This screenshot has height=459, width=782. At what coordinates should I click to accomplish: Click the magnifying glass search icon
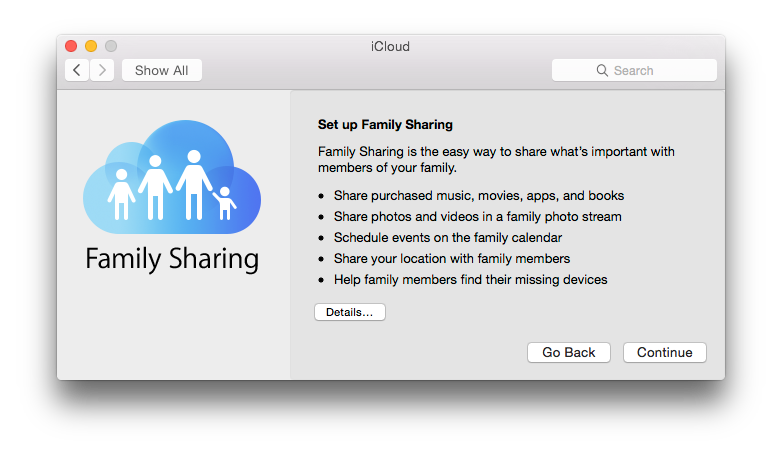click(x=602, y=70)
